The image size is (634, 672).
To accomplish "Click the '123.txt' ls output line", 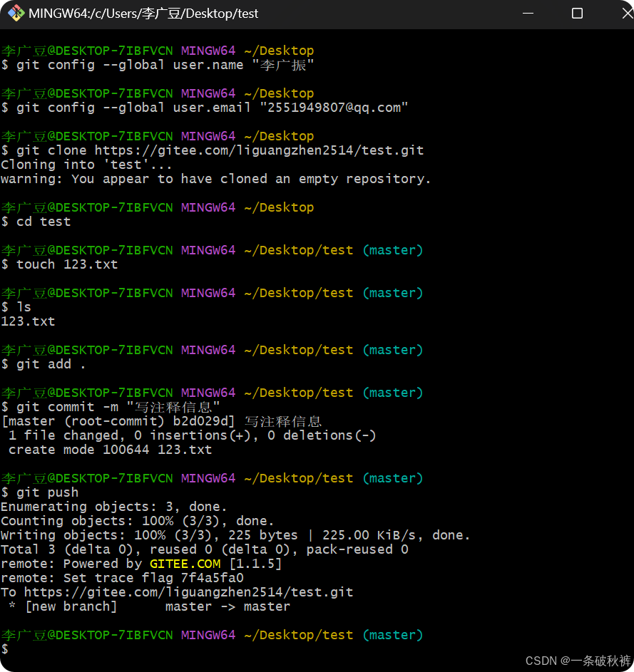I will click(28, 321).
